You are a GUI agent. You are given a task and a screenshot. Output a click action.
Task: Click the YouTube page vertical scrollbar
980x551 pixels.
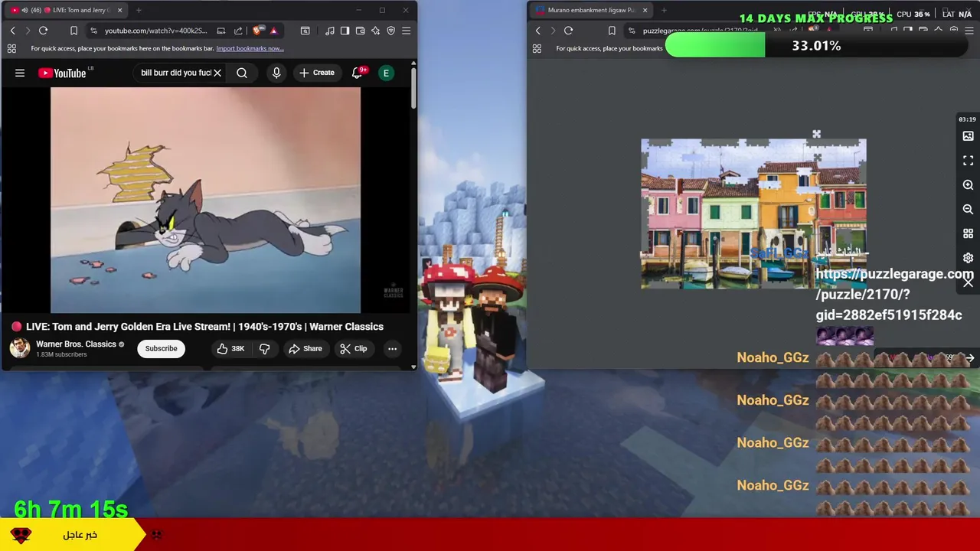click(x=414, y=88)
